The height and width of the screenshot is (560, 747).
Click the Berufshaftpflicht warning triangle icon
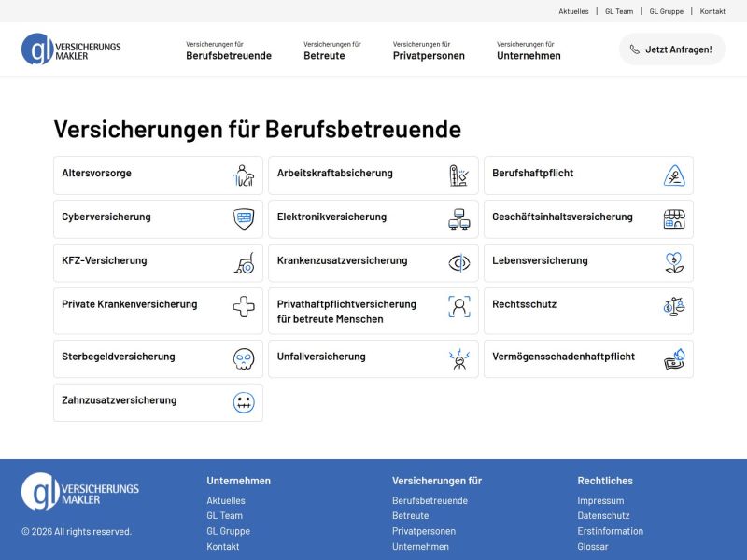coord(674,175)
